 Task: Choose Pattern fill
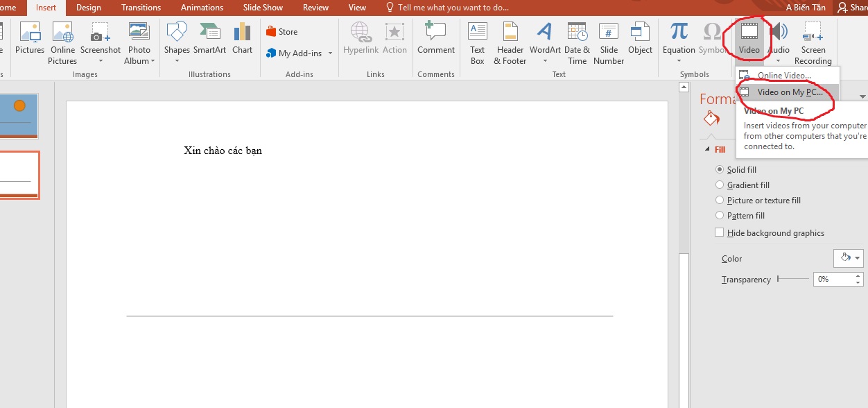tap(740, 216)
